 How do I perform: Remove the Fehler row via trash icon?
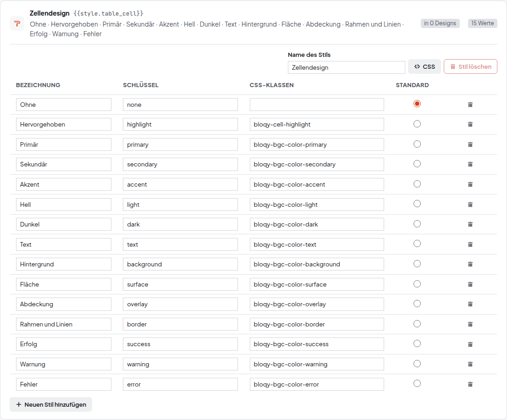coord(470,384)
